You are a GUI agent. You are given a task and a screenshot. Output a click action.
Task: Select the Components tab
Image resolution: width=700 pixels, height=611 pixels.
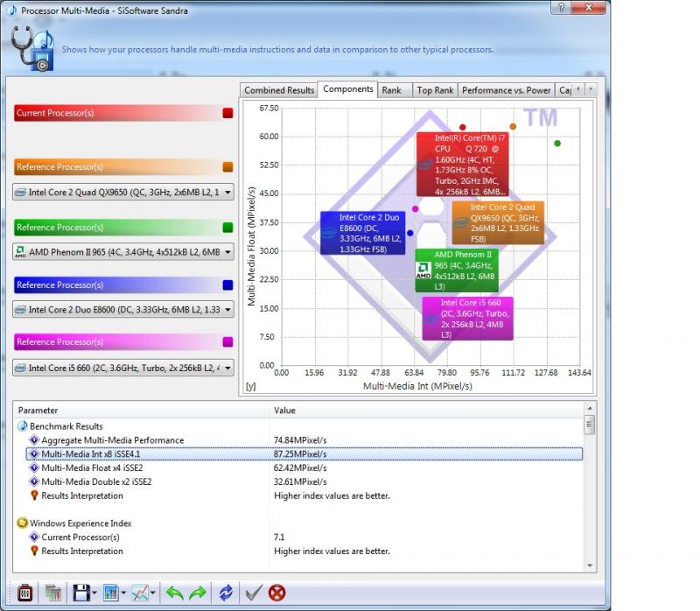point(347,89)
